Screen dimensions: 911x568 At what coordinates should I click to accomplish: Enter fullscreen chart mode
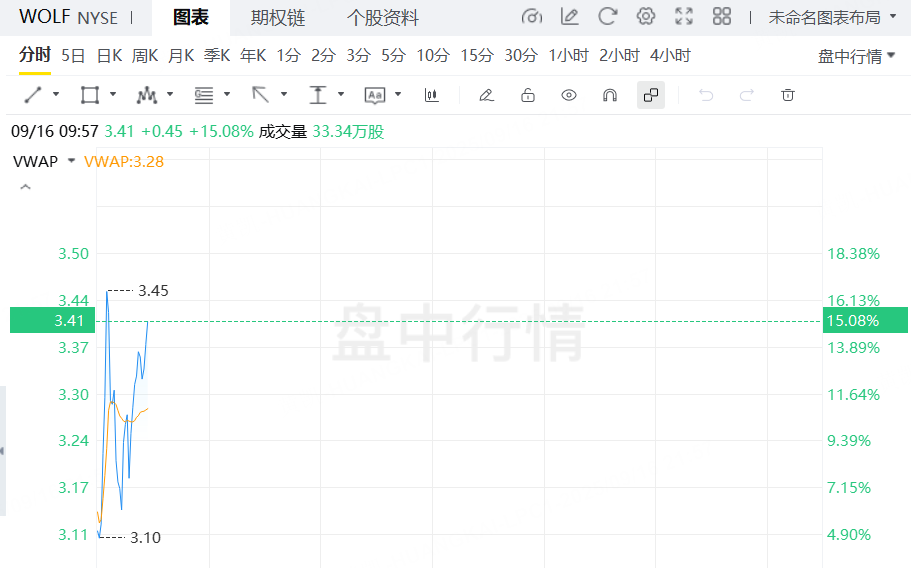point(684,17)
